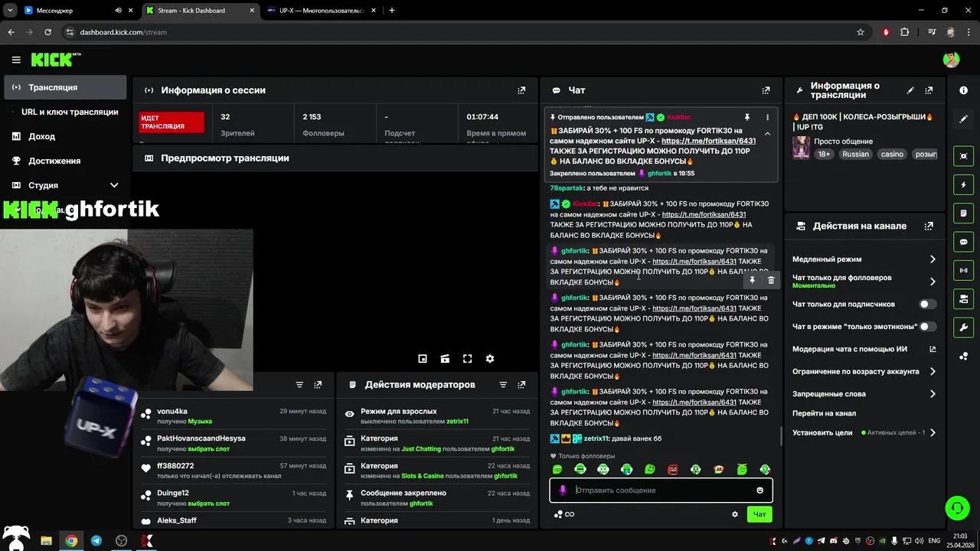The width and height of the screenshot is (980, 551).
Task: Collapse the pinned chat message
Action: (767, 134)
